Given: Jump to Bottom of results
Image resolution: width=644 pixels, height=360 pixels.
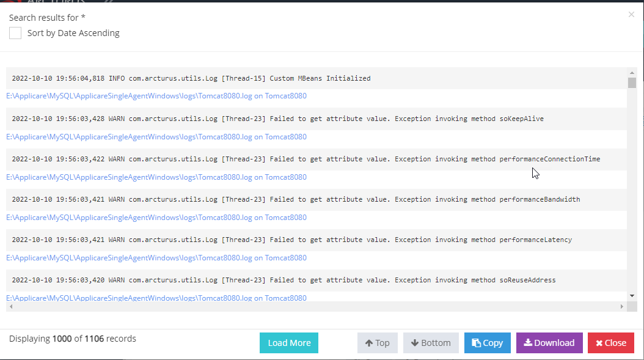Looking at the screenshot, I should [431, 343].
